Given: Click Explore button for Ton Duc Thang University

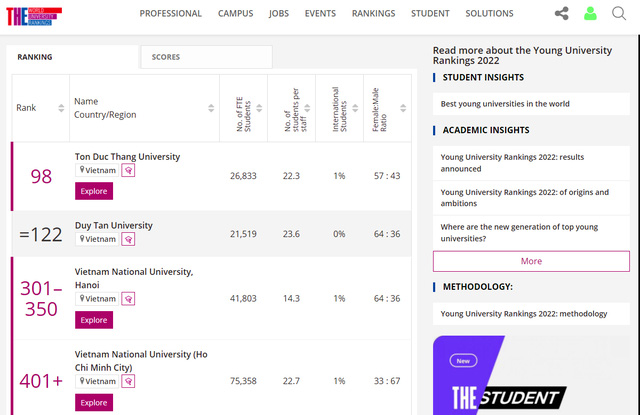Looking at the screenshot, I should coord(94,191).
